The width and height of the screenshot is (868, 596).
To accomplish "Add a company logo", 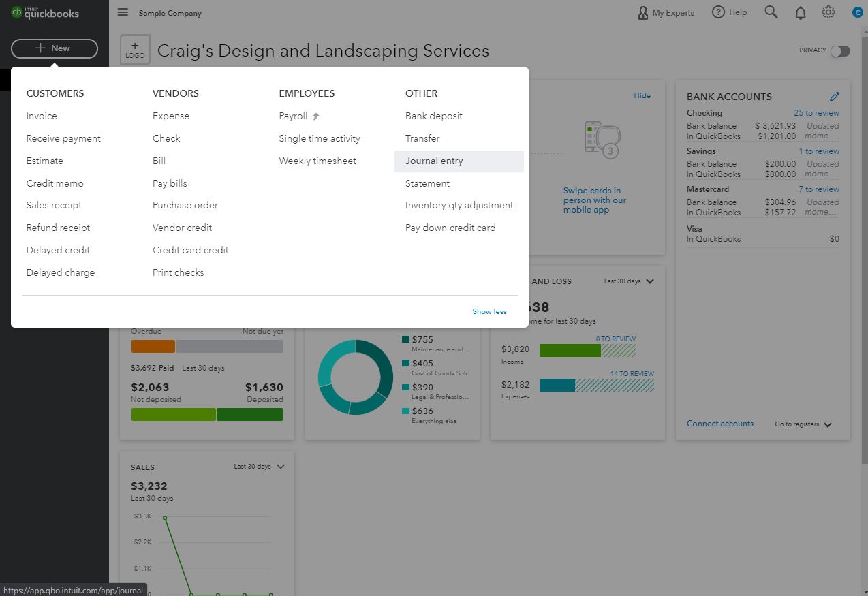I will [135, 50].
